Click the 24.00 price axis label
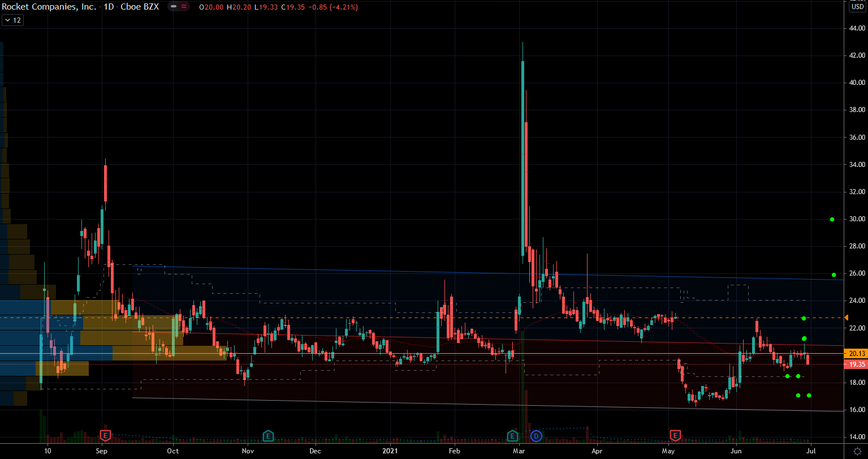The width and height of the screenshot is (868, 459). (x=856, y=301)
